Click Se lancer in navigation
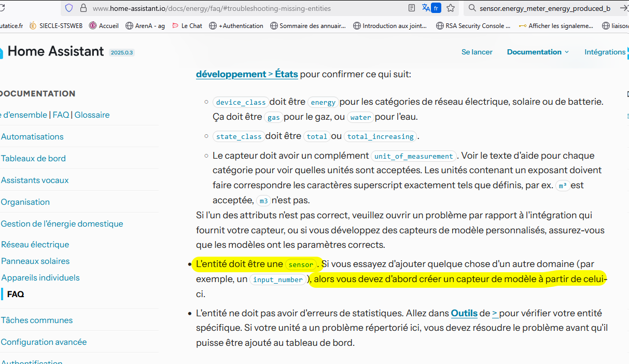 pyautogui.click(x=477, y=52)
